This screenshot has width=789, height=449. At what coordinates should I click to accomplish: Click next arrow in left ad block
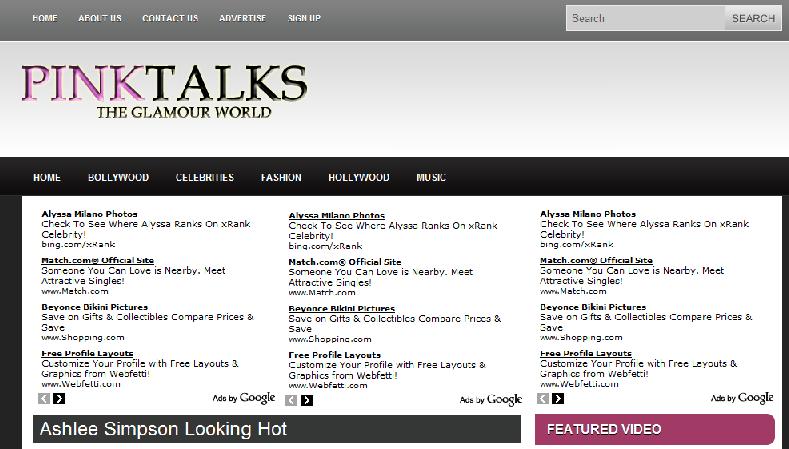[59, 399]
